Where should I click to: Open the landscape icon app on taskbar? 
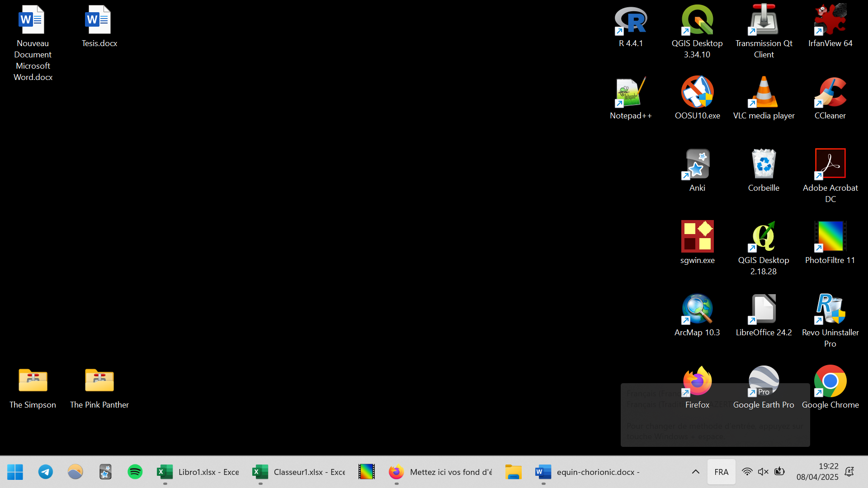coord(75,472)
